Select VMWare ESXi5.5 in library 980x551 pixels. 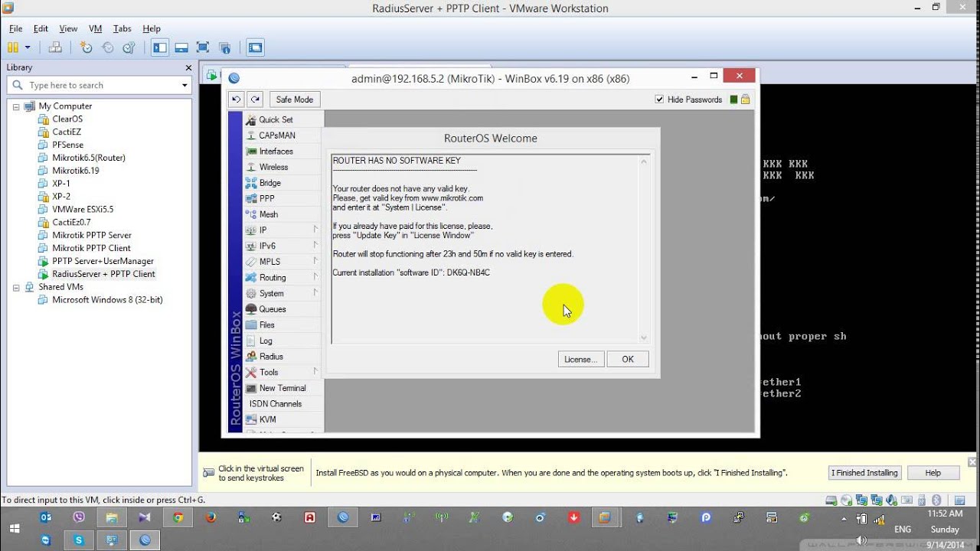(82, 209)
